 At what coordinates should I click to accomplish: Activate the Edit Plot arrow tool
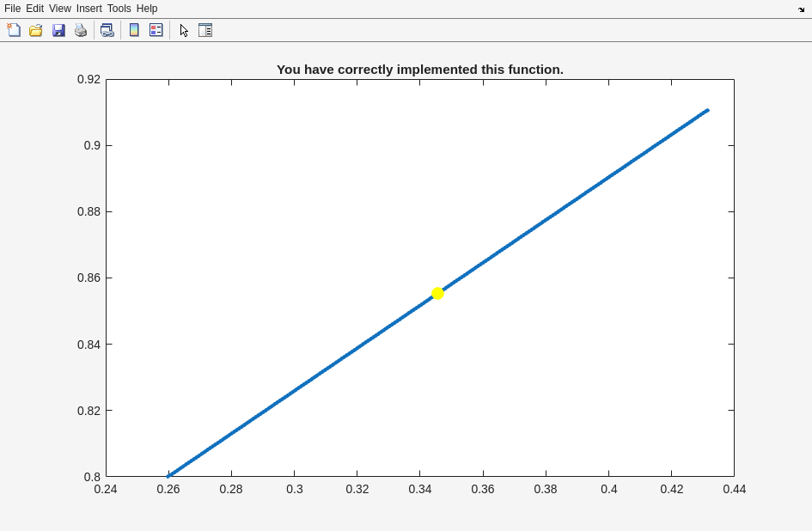click(184, 31)
